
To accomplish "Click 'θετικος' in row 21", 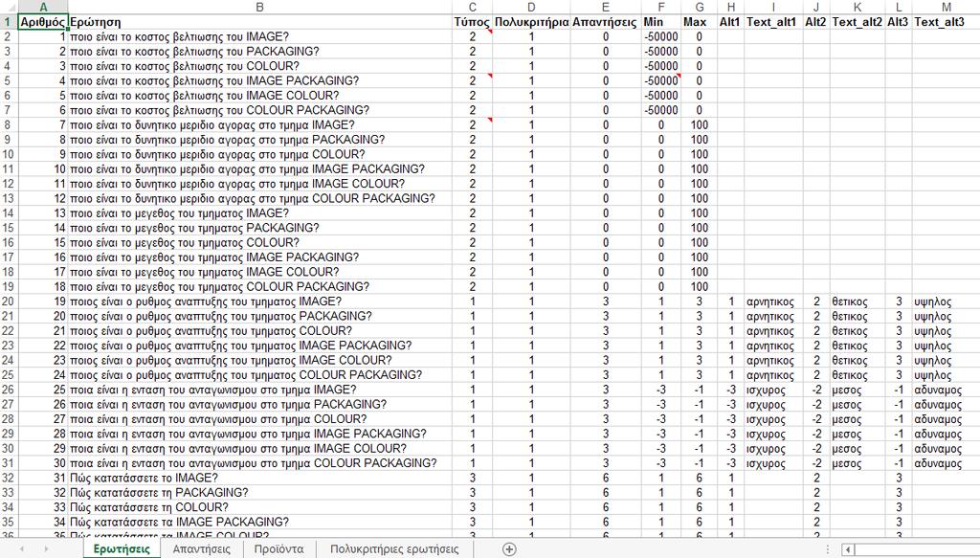I will (857, 316).
